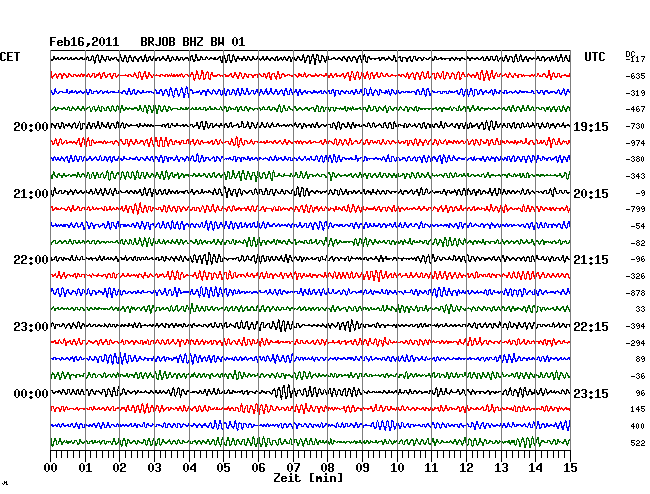Select DC offset value -799
The image size is (650, 494).
(x=635, y=209)
